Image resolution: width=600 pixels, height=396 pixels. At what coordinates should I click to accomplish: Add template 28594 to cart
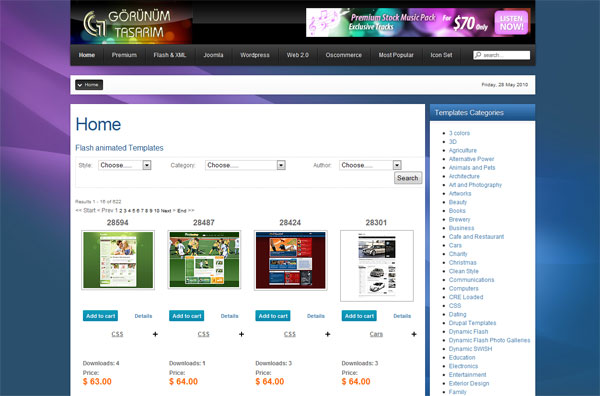coord(100,316)
